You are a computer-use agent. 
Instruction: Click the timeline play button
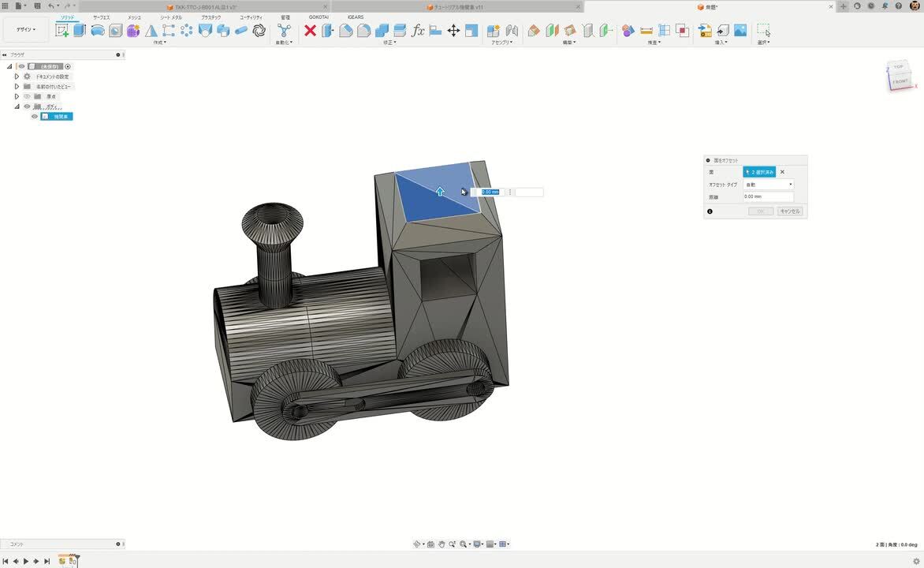[26, 562]
